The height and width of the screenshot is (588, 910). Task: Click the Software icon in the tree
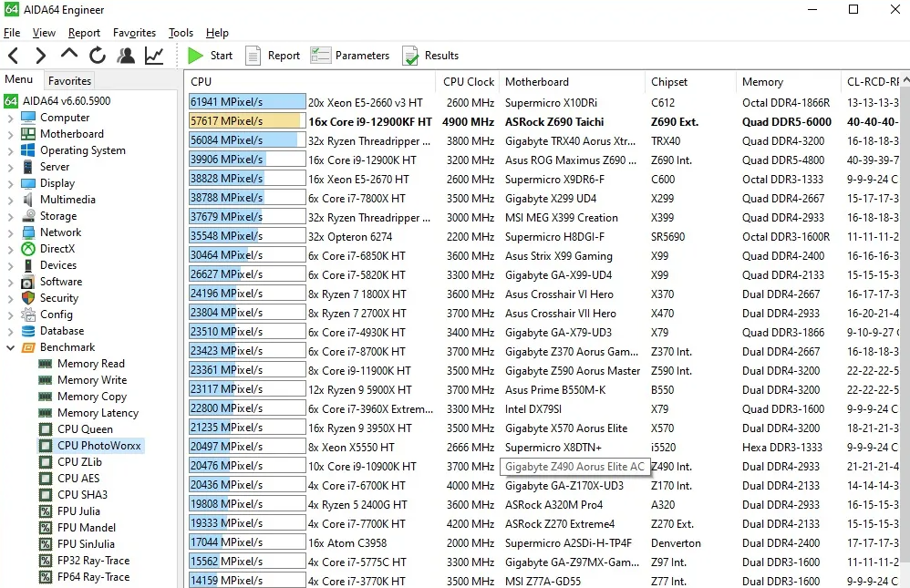pyautogui.click(x=28, y=282)
